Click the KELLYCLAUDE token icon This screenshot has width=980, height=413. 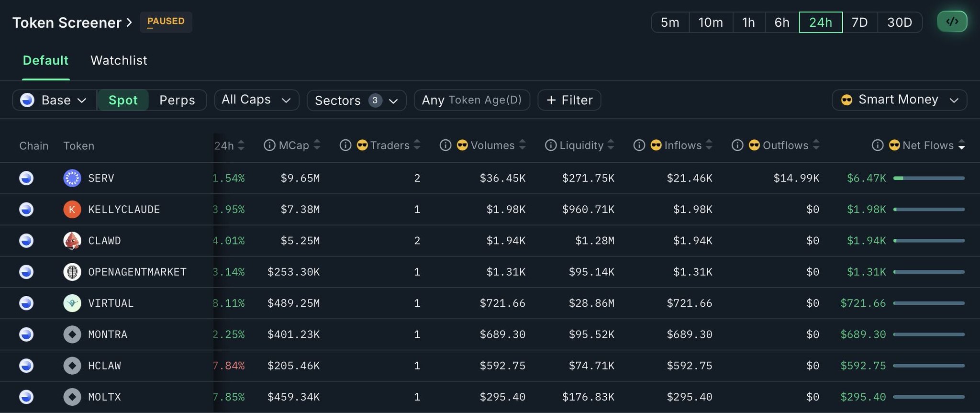72,209
